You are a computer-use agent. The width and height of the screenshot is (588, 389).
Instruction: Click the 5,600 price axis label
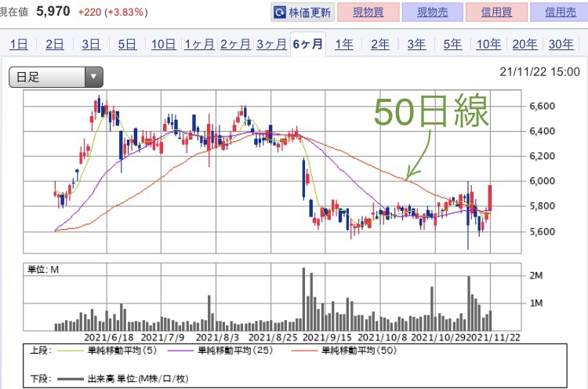click(x=542, y=231)
